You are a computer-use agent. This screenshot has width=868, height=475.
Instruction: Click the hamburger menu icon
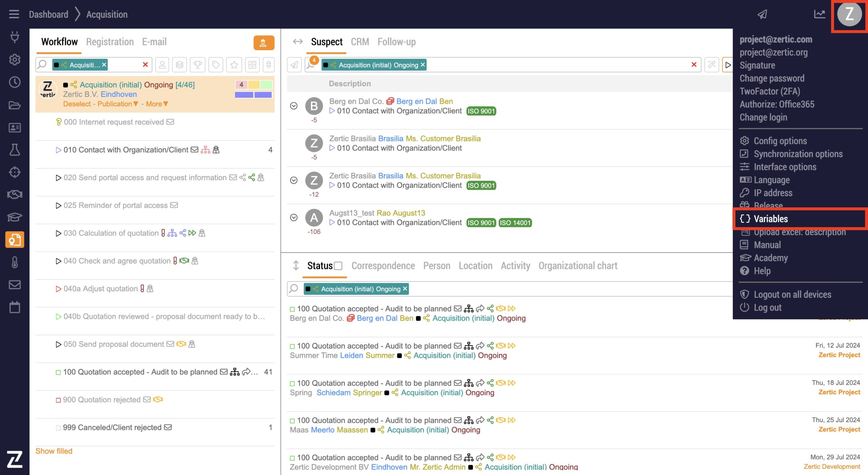pyautogui.click(x=14, y=14)
